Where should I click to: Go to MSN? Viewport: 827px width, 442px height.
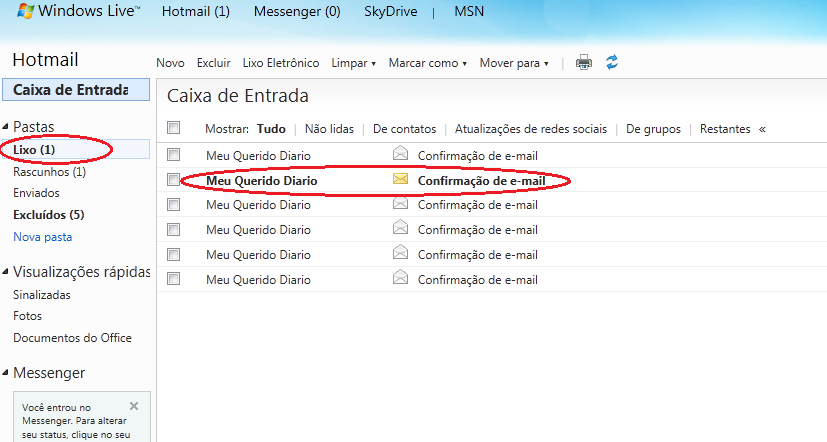469,11
